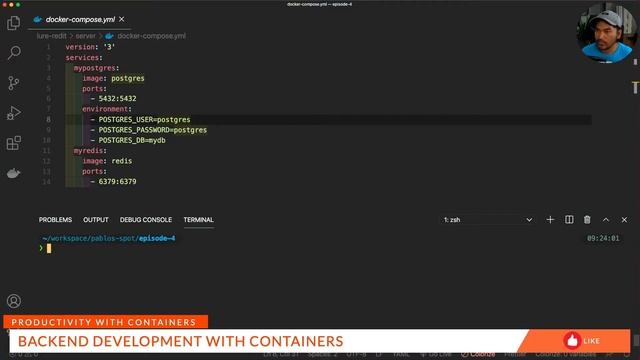The width and height of the screenshot is (640, 360).
Task: Click the terminal timestamp 09:24:01
Action: point(603,238)
